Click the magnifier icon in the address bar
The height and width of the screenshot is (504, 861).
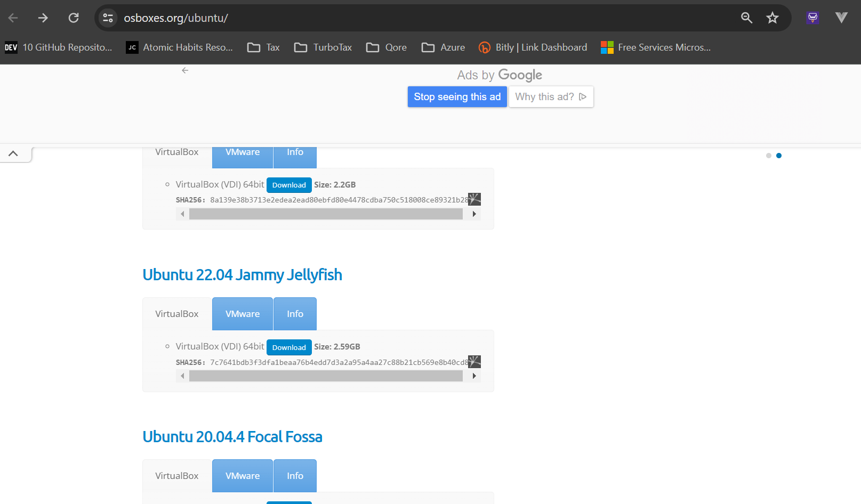tap(746, 18)
